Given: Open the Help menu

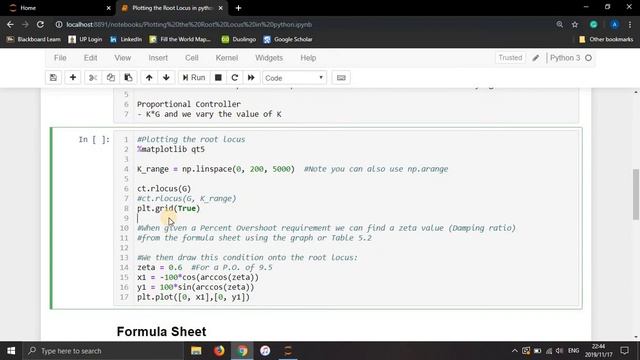Looking at the screenshot, I should pyautogui.click(x=308, y=58).
